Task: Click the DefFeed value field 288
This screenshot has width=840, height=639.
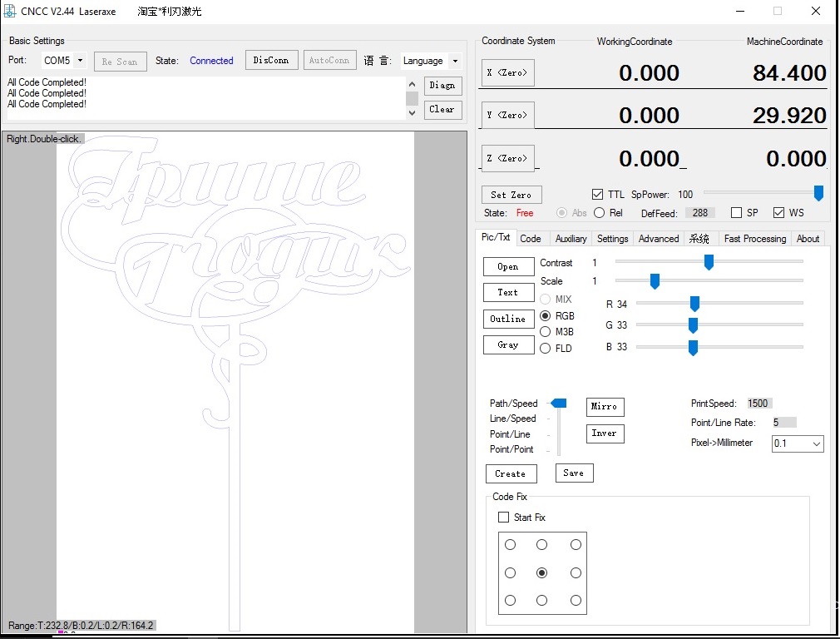Action: coord(700,213)
